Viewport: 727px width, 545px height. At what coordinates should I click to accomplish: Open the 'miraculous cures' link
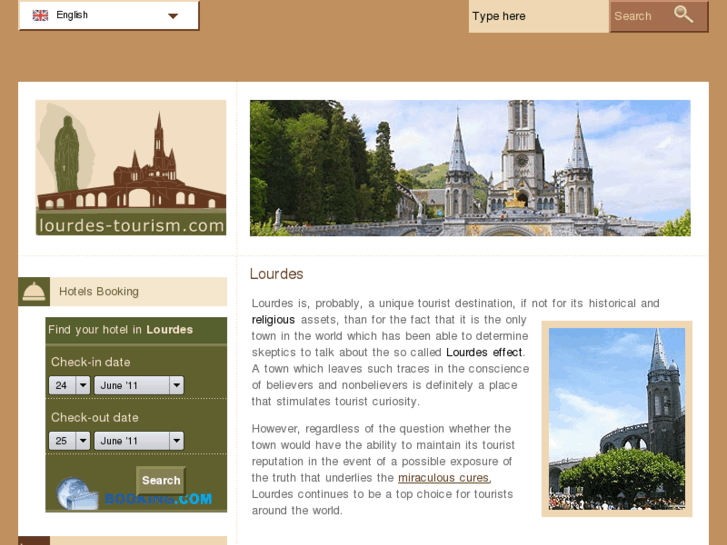coord(443,478)
